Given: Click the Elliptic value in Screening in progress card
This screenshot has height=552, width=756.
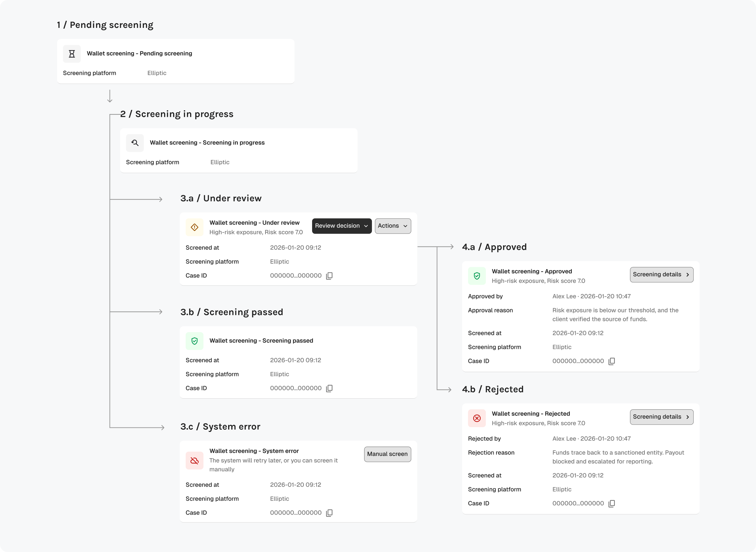Looking at the screenshot, I should point(220,162).
